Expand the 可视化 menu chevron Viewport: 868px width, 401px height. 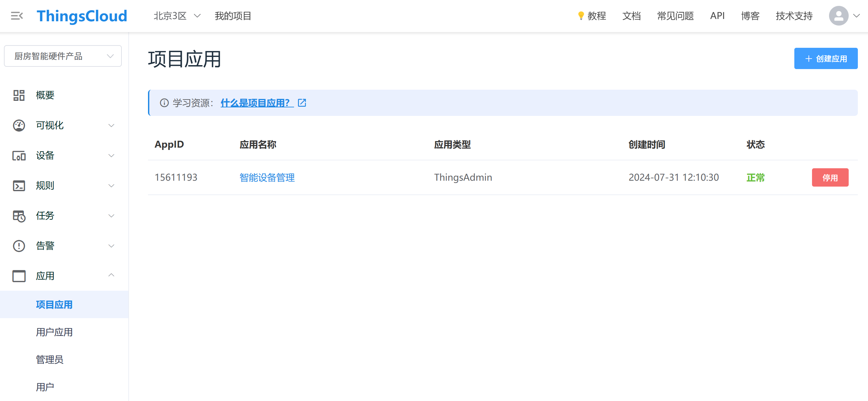click(x=111, y=125)
